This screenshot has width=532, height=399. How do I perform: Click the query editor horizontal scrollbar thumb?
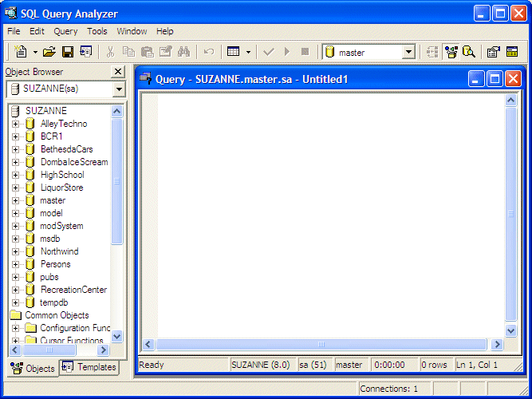click(321, 344)
